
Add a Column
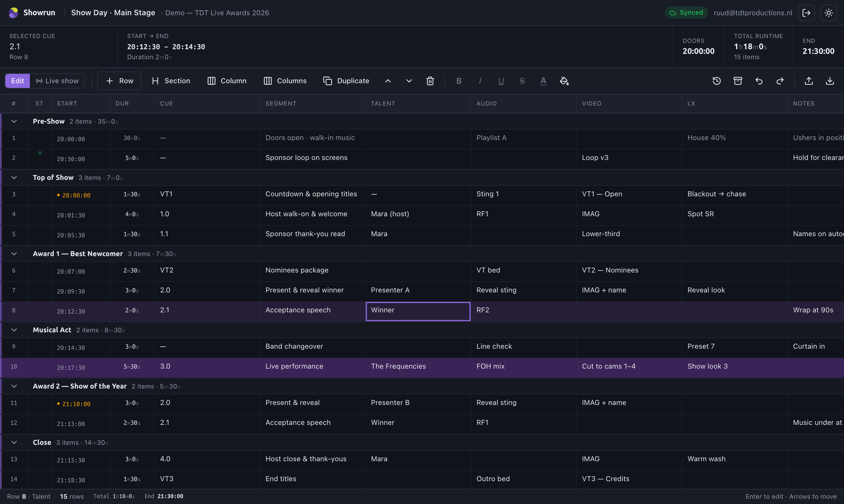(x=227, y=81)
